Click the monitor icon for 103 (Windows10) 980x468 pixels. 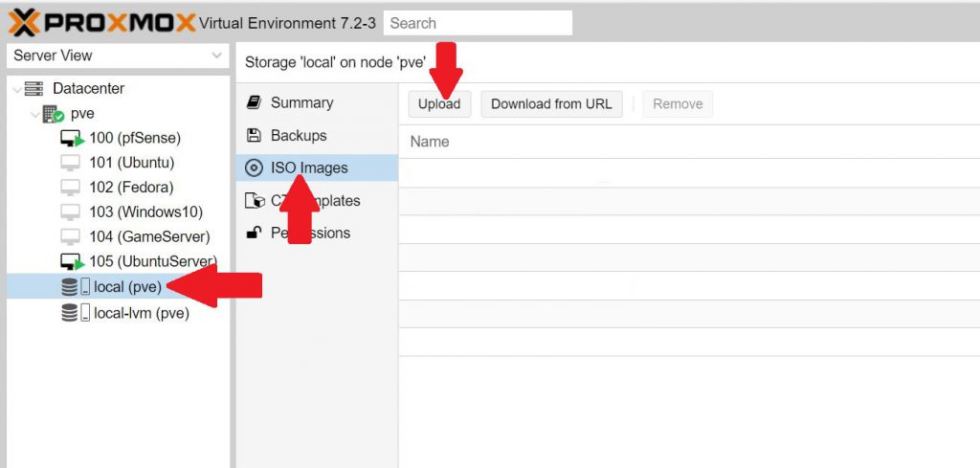[x=70, y=212]
